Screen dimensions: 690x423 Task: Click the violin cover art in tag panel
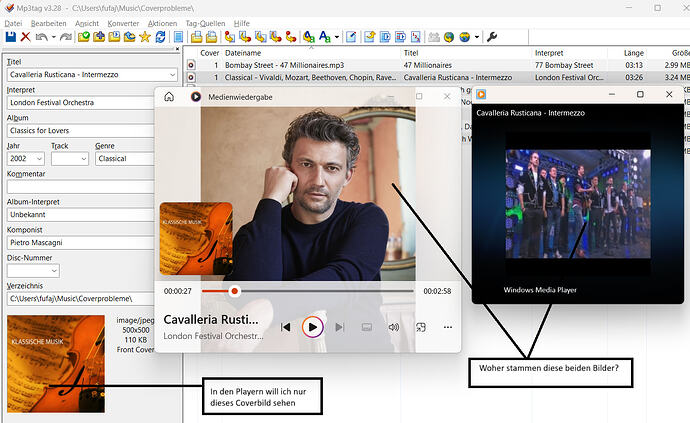click(x=56, y=364)
